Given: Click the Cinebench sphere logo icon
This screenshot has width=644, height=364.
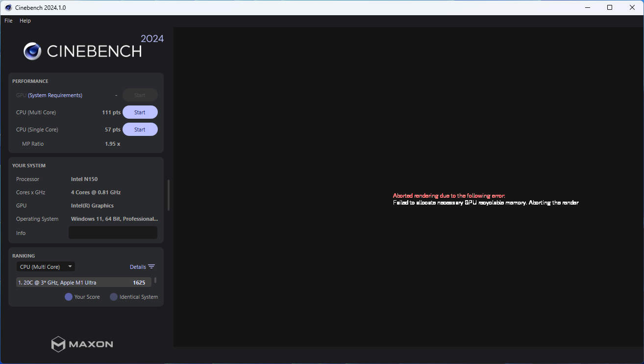Looking at the screenshot, I should point(32,51).
